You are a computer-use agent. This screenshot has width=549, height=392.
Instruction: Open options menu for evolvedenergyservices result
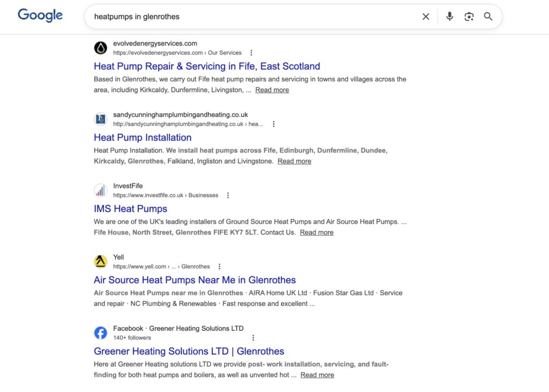251,53
